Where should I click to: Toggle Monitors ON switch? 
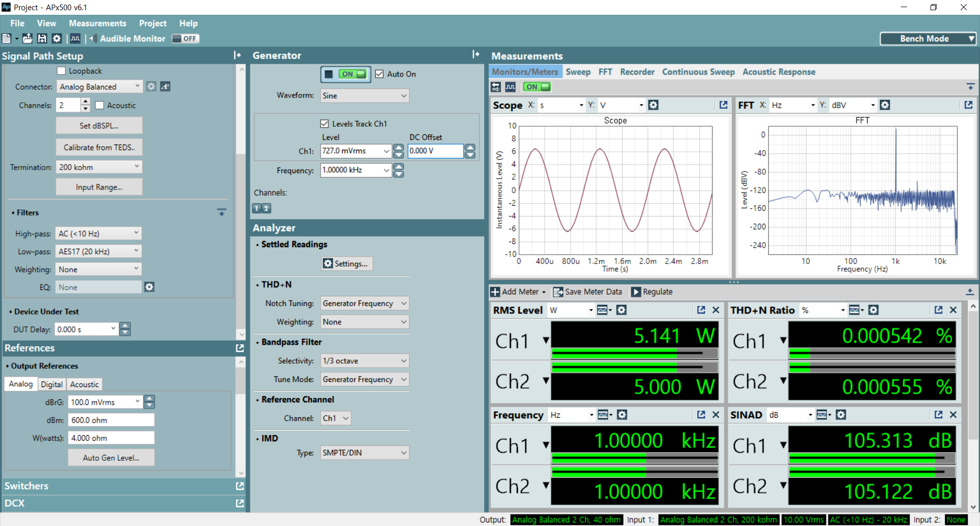(536, 87)
